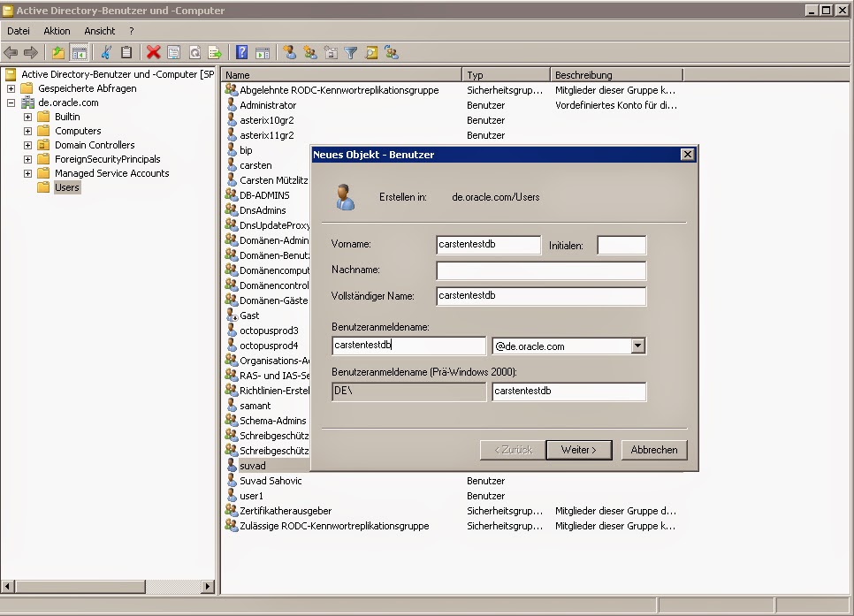Click the tree pane horizontal scrollbar thumb
854x616 pixels.
click(80, 587)
